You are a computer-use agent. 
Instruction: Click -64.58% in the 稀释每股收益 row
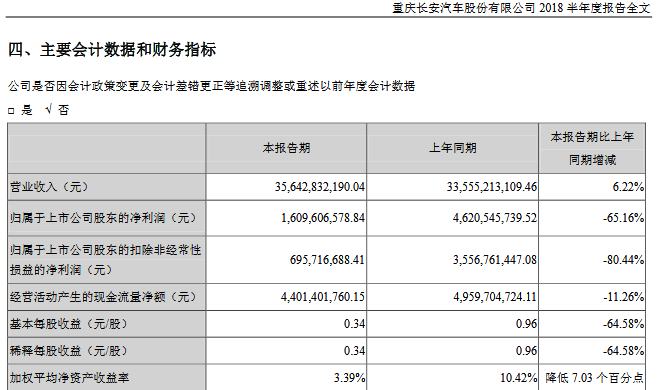pyautogui.click(x=624, y=351)
